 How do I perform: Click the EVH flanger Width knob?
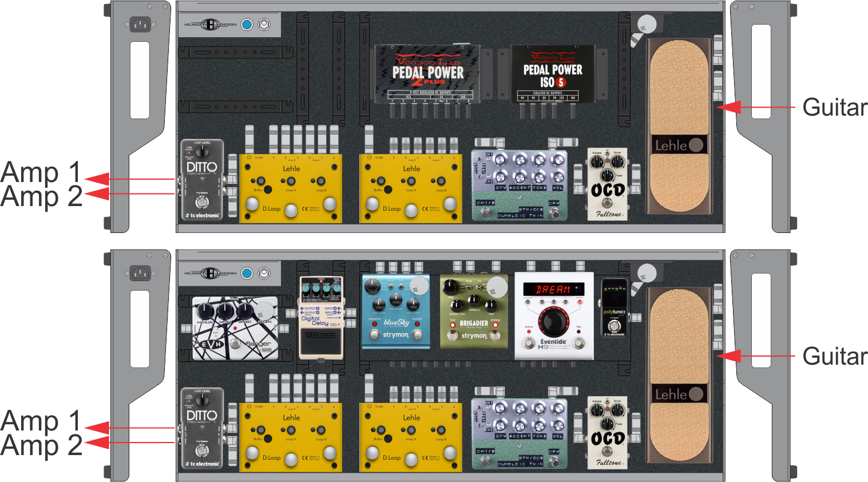(225, 311)
